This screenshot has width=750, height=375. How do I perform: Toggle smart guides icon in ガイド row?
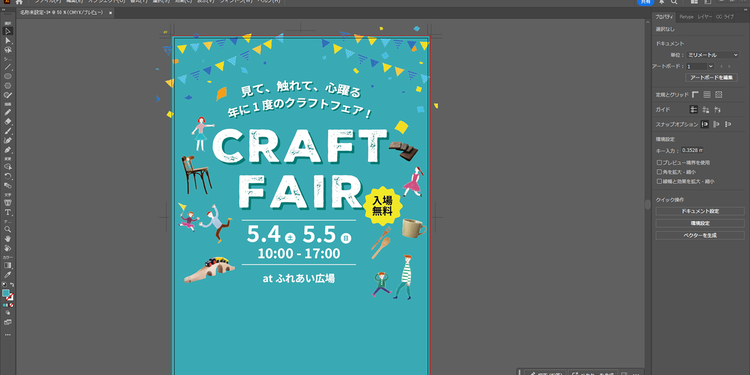(717, 110)
